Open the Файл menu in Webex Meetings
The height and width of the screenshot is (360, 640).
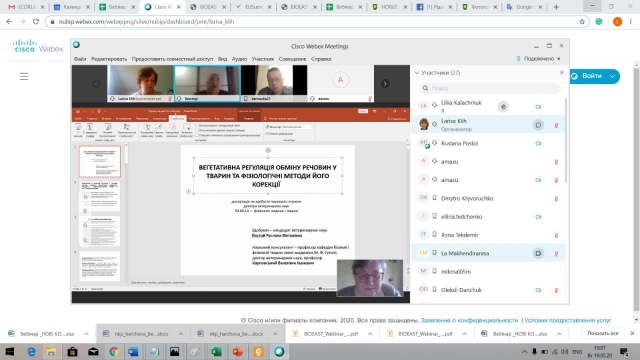click(80, 59)
